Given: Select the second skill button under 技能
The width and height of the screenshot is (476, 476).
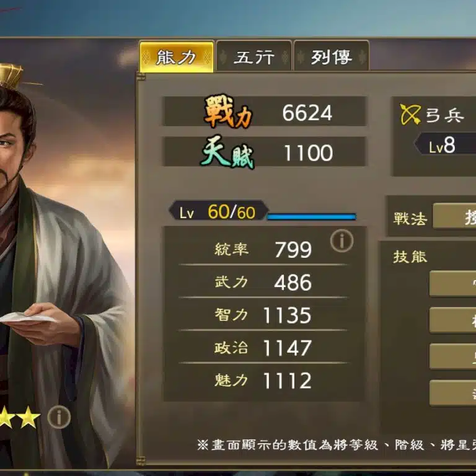Looking at the screenshot, I should [452, 320].
